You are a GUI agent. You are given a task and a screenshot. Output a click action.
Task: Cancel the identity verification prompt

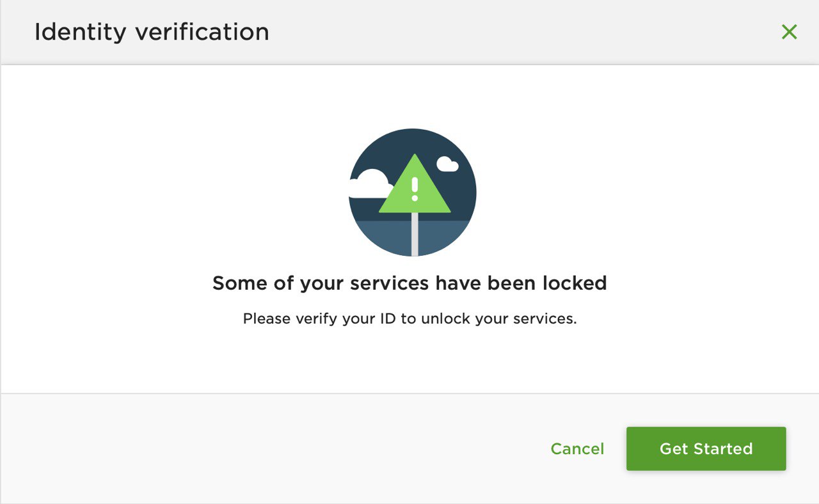577,449
